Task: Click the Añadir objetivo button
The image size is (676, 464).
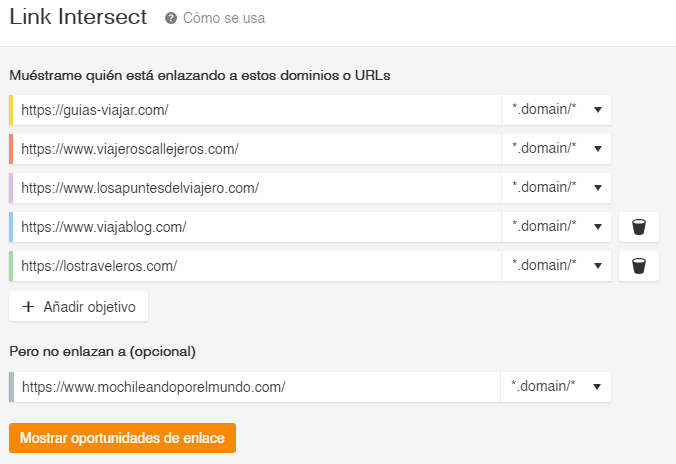Action: (x=78, y=306)
